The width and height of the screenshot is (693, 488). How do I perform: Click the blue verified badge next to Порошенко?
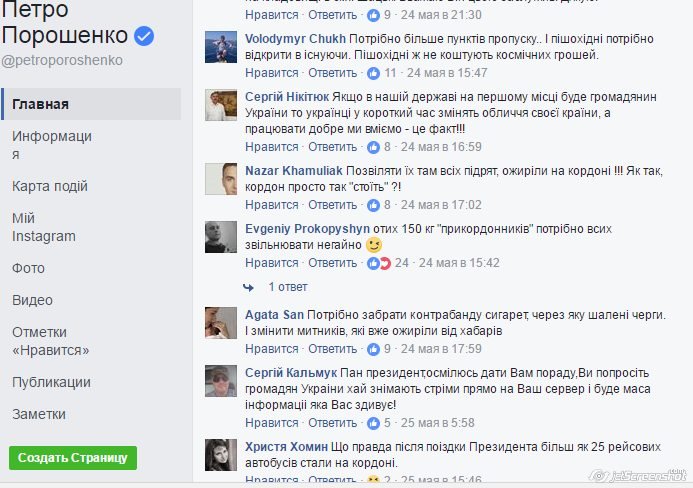click(x=144, y=36)
